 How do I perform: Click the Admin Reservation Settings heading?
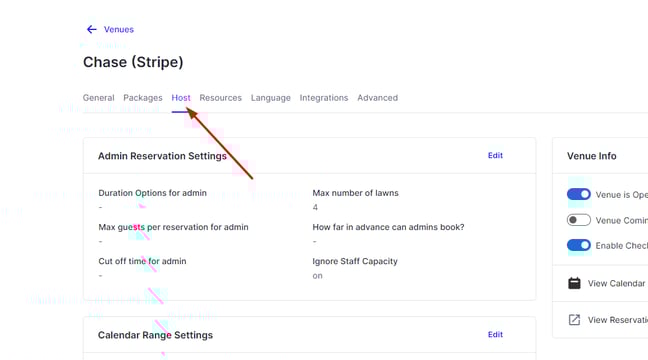pyautogui.click(x=162, y=156)
